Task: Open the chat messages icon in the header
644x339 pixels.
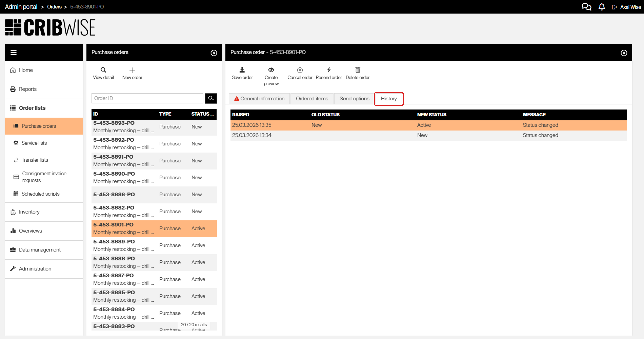Action: (x=586, y=6)
